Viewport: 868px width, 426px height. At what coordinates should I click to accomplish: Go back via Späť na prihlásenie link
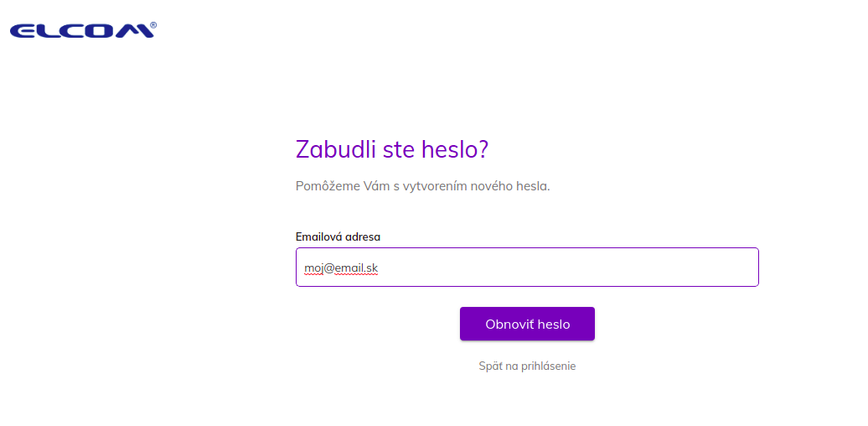pos(527,366)
